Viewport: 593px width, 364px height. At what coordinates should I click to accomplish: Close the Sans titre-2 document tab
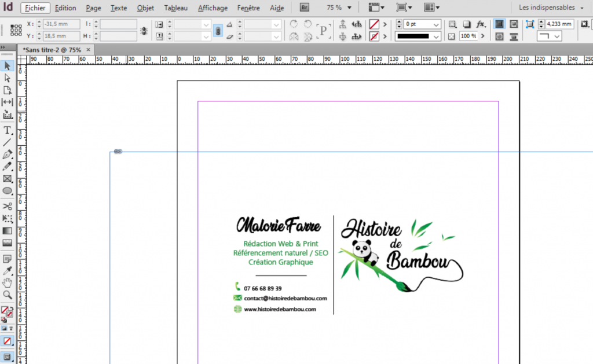click(88, 50)
